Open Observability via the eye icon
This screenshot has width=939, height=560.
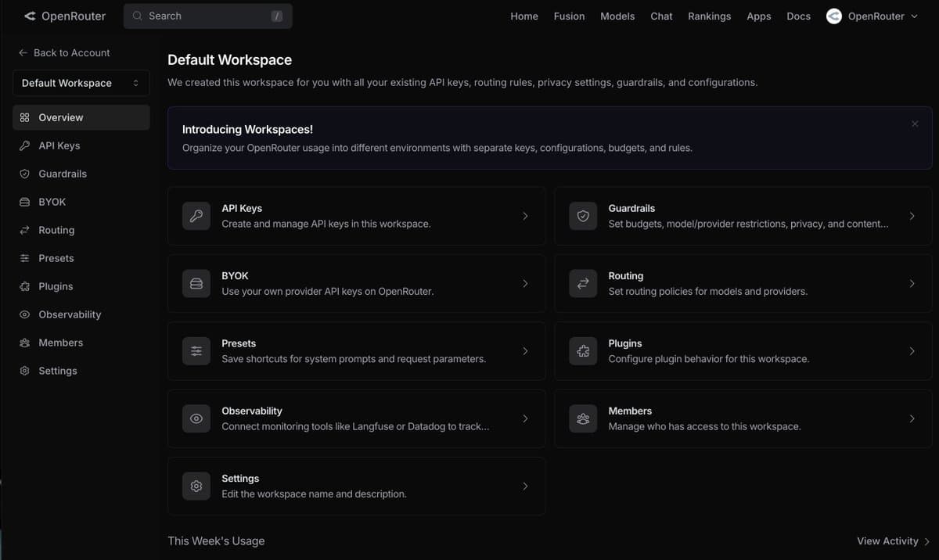pyautogui.click(x=22, y=314)
